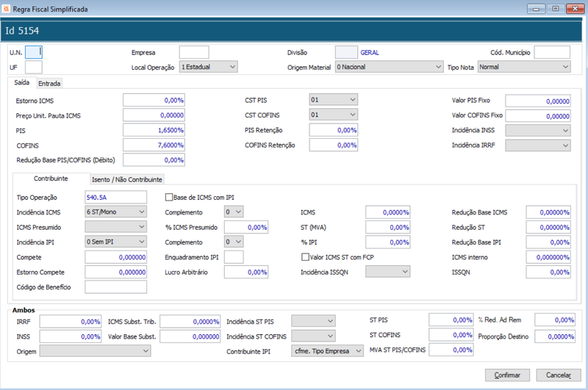Click the ICMS interno field

tap(548, 257)
